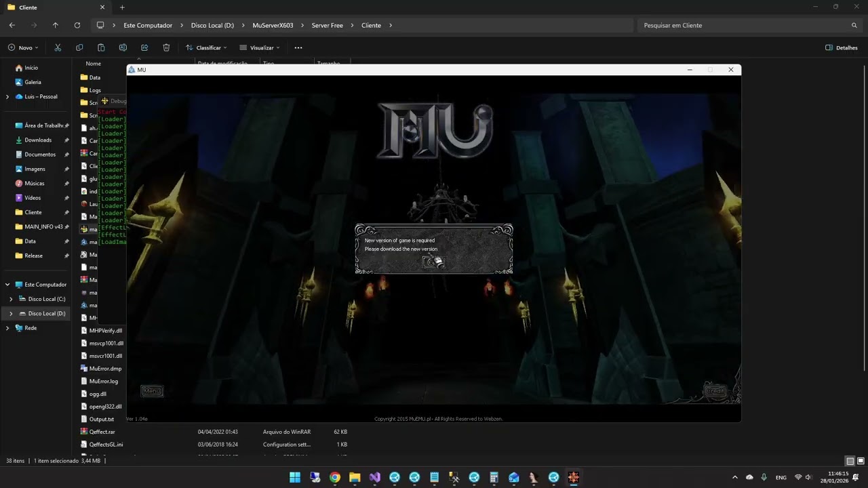The image size is (868, 488).
Task: Select the Cliente tab at window top
Action: [x=56, y=7]
